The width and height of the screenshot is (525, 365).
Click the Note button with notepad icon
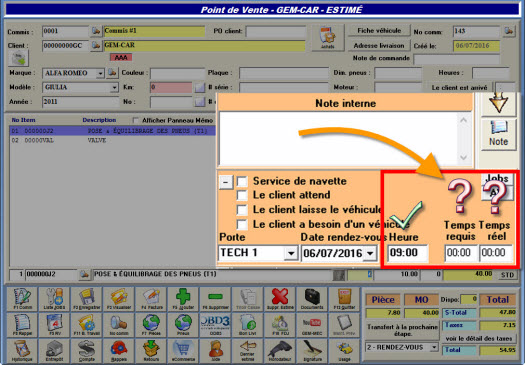tap(498, 134)
